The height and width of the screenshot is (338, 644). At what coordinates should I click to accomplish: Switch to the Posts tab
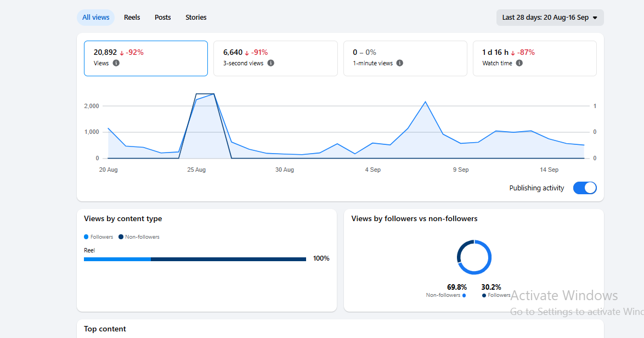(162, 18)
